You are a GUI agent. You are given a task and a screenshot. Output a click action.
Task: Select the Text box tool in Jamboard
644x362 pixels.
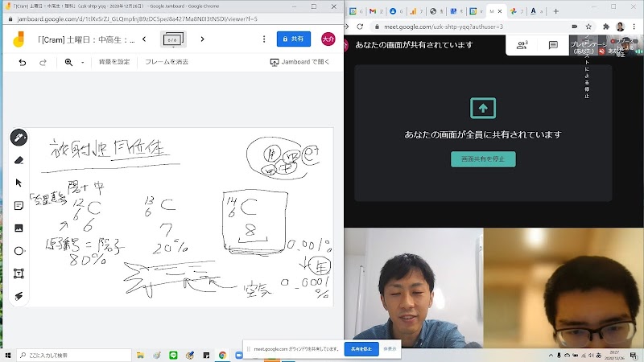pos(19,274)
